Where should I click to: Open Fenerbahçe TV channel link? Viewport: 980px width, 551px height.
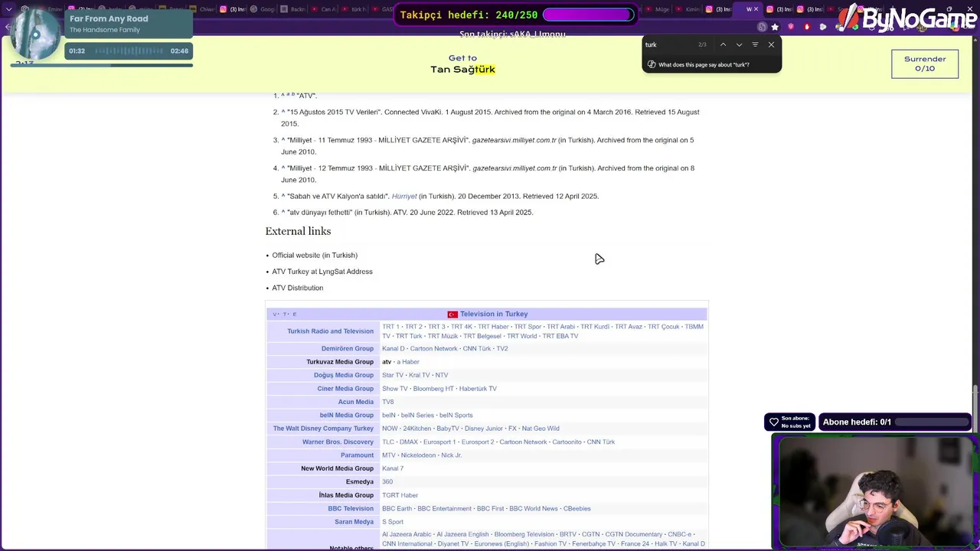click(593, 544)
